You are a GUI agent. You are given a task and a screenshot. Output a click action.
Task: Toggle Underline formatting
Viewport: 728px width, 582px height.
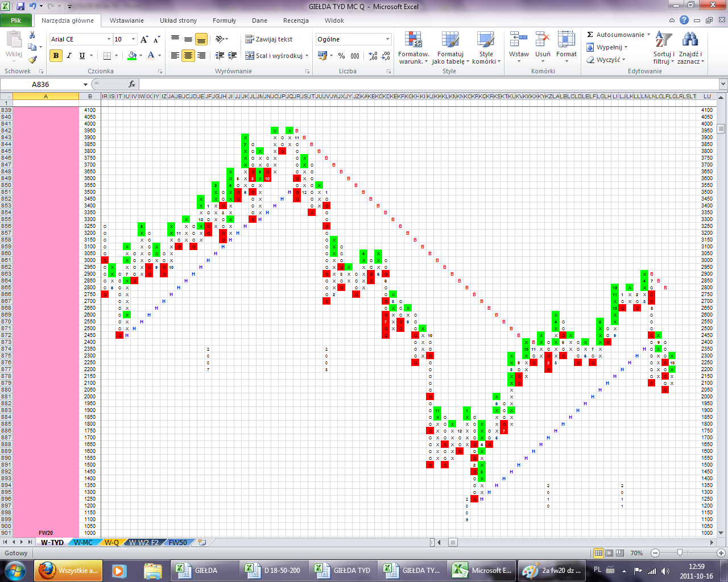pos(82,56)
